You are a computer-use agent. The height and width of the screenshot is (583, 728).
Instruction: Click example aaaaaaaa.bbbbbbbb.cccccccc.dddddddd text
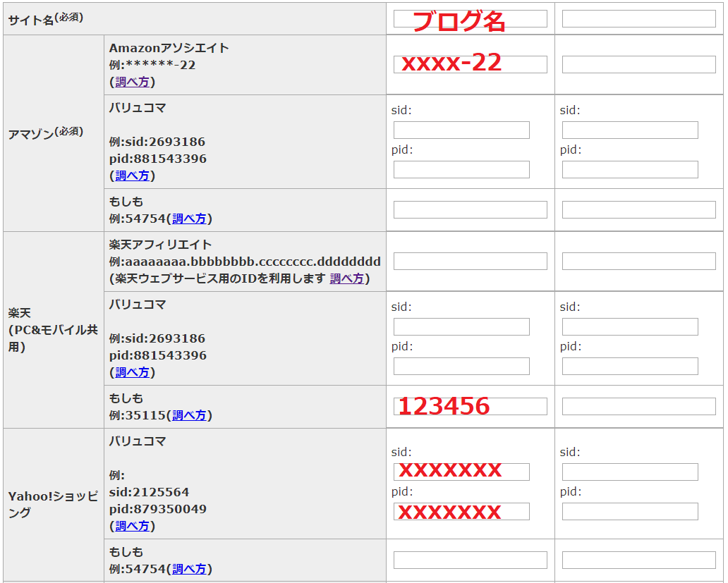click(x=253, y=262)
